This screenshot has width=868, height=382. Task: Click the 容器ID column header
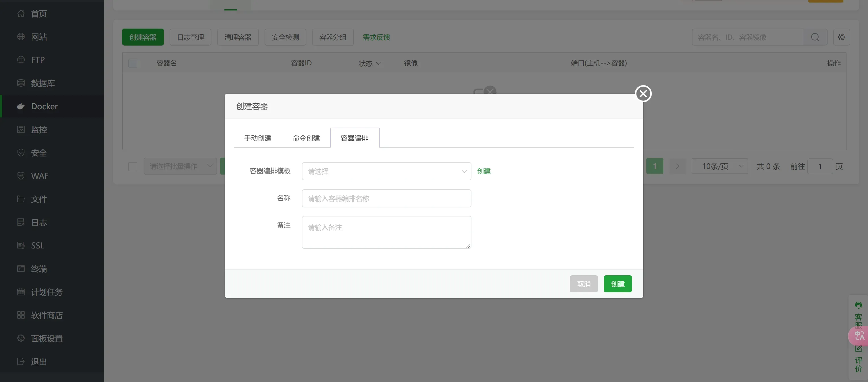tap(301, 63)
